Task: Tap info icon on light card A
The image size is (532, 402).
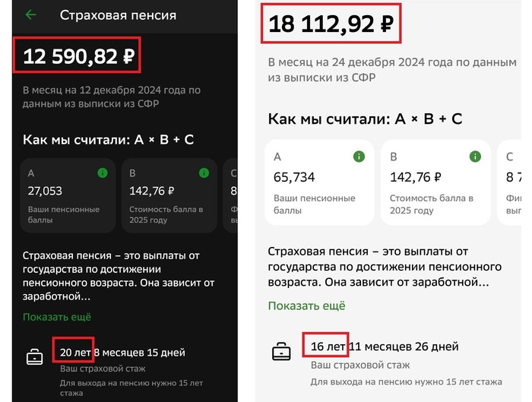Action: [x=358, y=157]
